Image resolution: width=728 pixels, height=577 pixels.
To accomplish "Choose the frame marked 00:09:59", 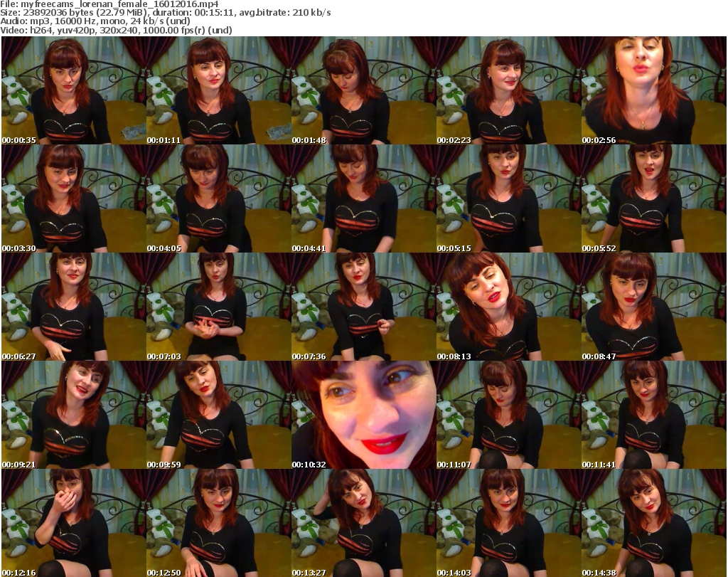I will 219,415.
